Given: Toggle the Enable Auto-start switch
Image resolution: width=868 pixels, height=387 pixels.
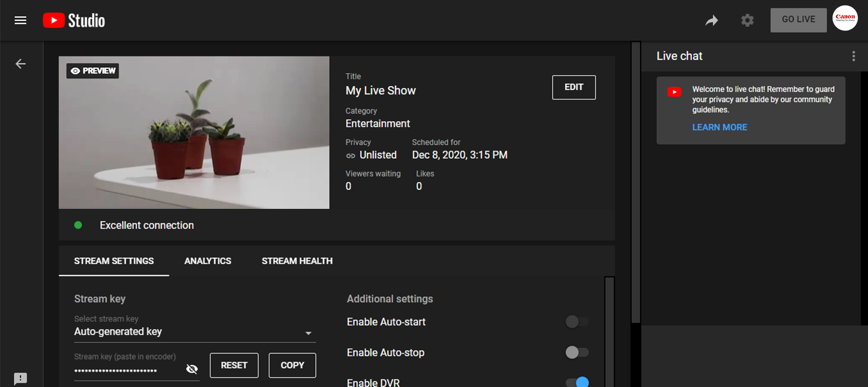Looking at the screenshot, I should click(577, 322).
